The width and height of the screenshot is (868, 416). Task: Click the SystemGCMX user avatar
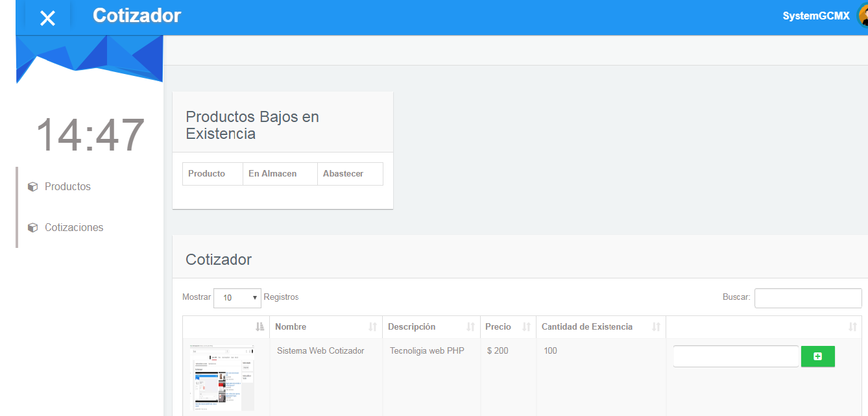[862, 16]
